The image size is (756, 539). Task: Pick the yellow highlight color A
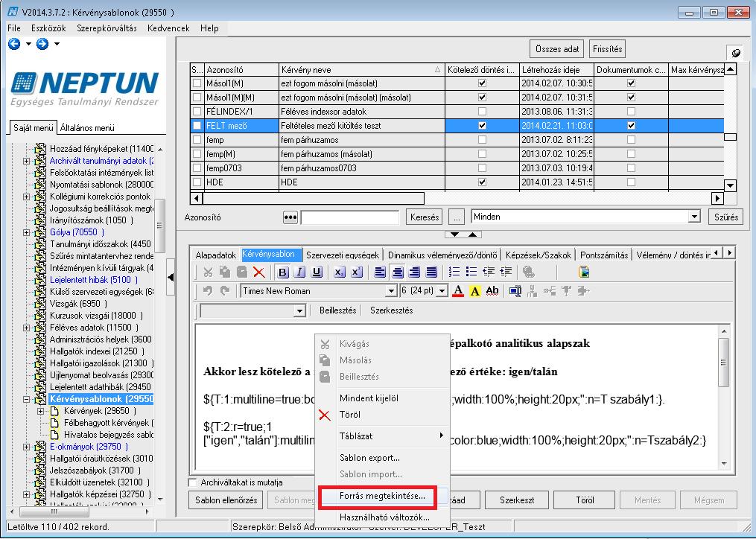click(475, 290)
